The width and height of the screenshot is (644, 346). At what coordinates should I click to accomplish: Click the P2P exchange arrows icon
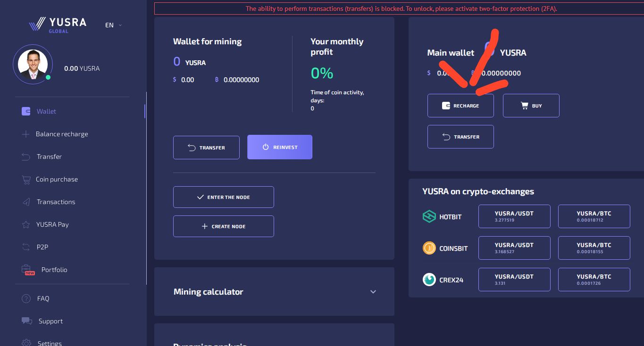point(26,247)
